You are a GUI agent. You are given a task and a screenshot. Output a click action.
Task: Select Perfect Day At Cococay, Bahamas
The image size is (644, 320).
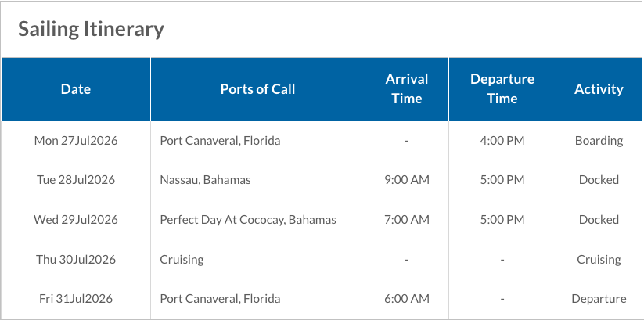click(248, 220)
